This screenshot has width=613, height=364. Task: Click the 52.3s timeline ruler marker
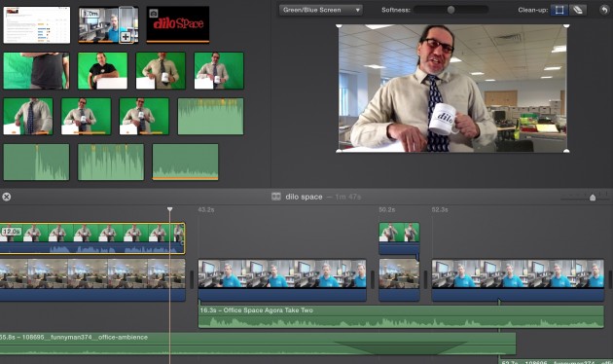tap(440, 209)
